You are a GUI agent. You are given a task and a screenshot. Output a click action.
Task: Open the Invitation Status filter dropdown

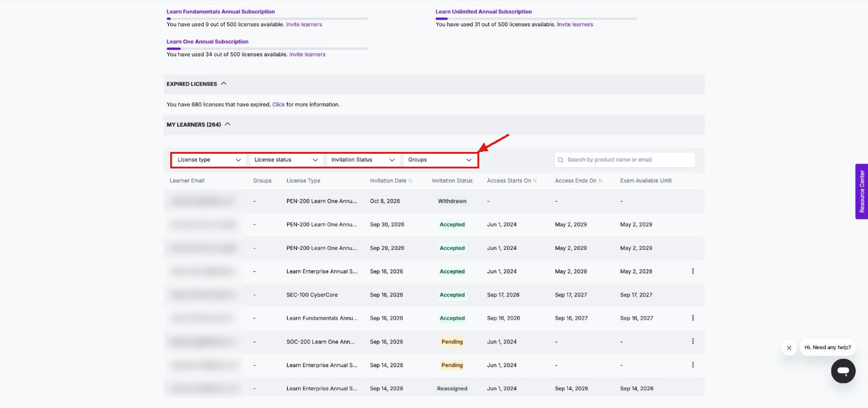[363, 160]
